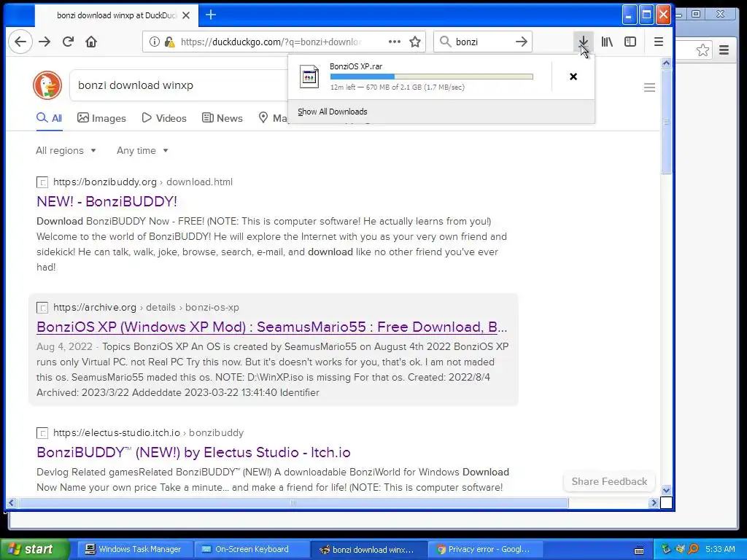Image resolution: width=747 pixels, height=560 pixels.
Task: Click the vertical scrollbar thumb
Action: coord(666,122)
